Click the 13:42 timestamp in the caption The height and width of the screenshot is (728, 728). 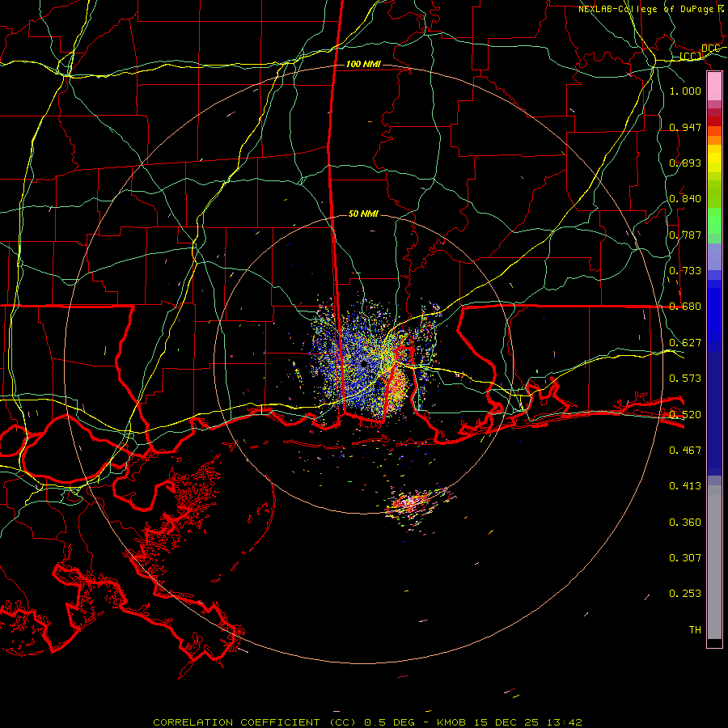point(564,722)
